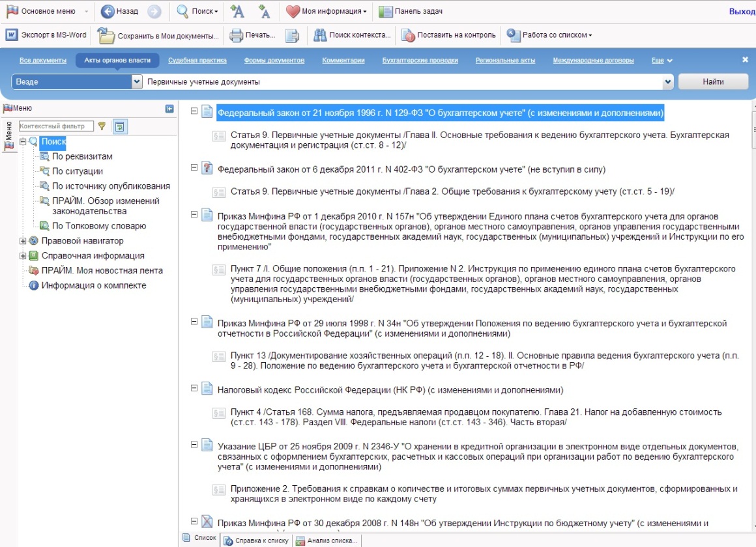Collapse Приказ Минфина N 34н entry

(194, 321)
